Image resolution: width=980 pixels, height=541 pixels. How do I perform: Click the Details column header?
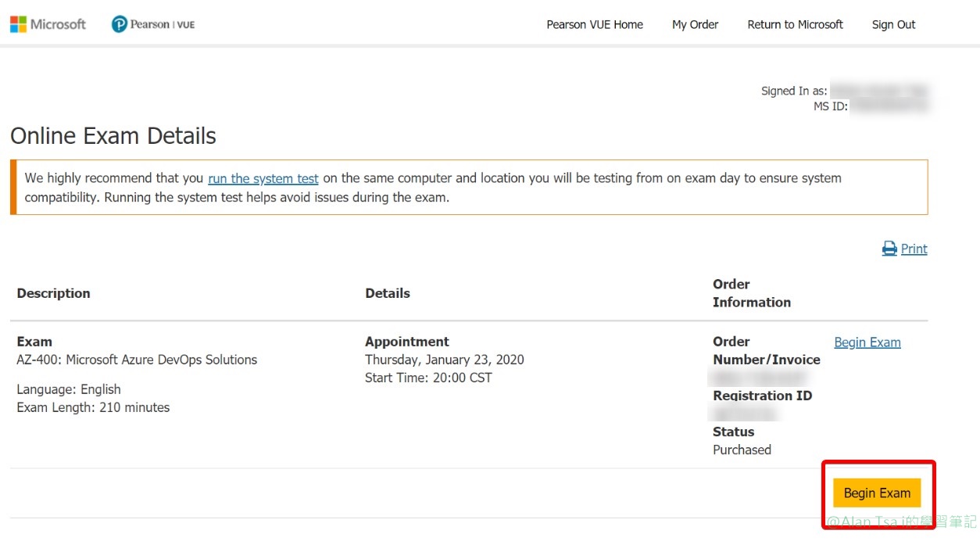click(388, 293)
